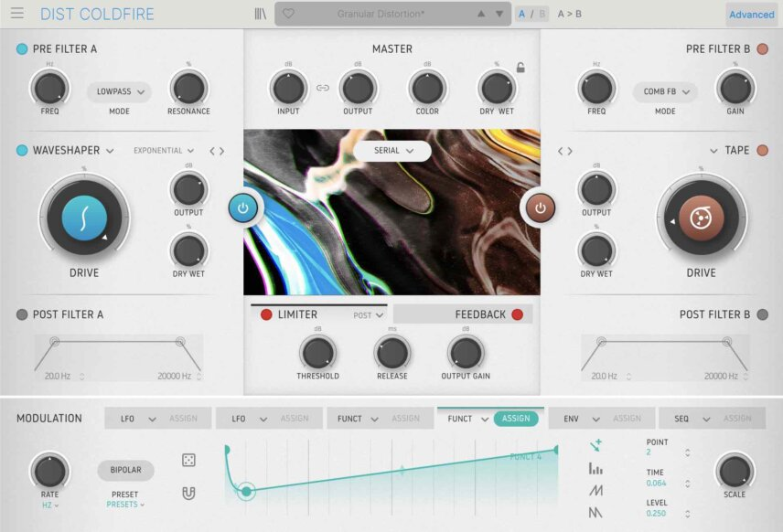Bypass engine B with brown power button
783x532 pixels.
coord(541,207)
